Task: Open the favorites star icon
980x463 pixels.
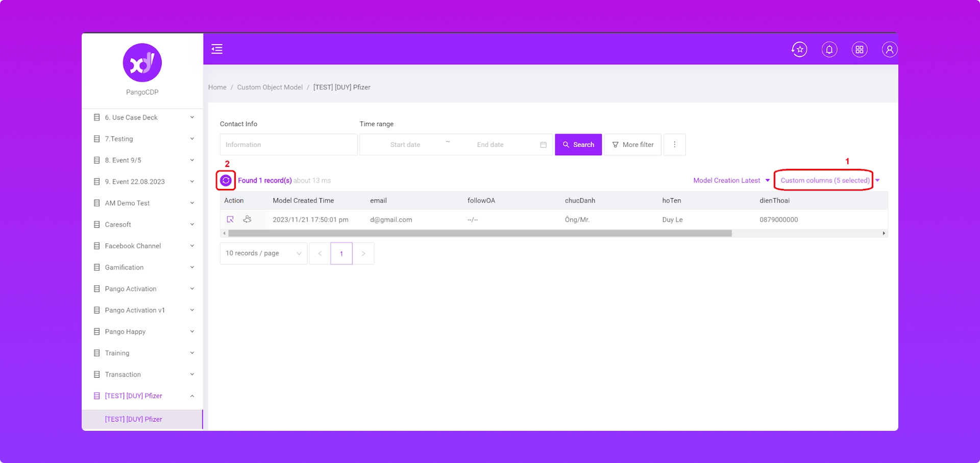Action: coord(799,50)
